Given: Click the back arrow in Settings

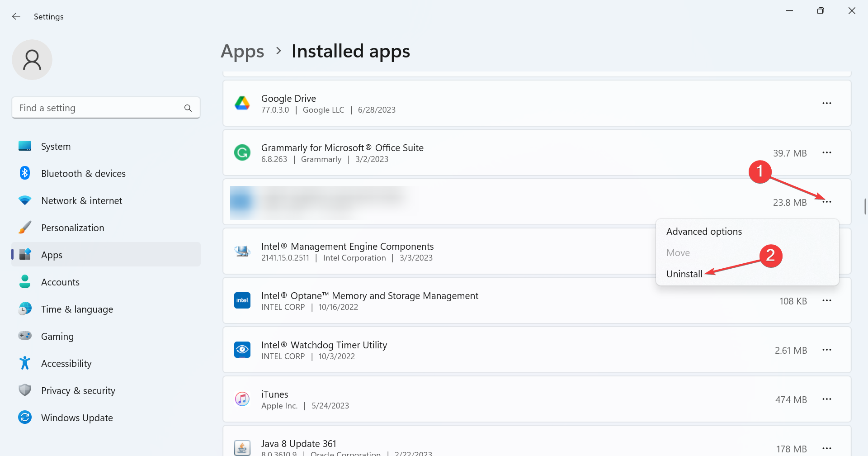Looking at the screenshot, I should (x=16, y=16).
